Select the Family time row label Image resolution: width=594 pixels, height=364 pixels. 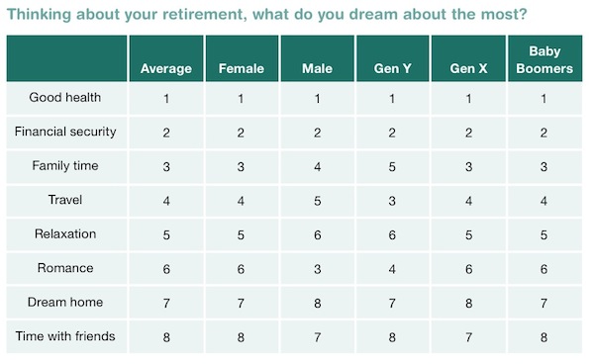65,166
